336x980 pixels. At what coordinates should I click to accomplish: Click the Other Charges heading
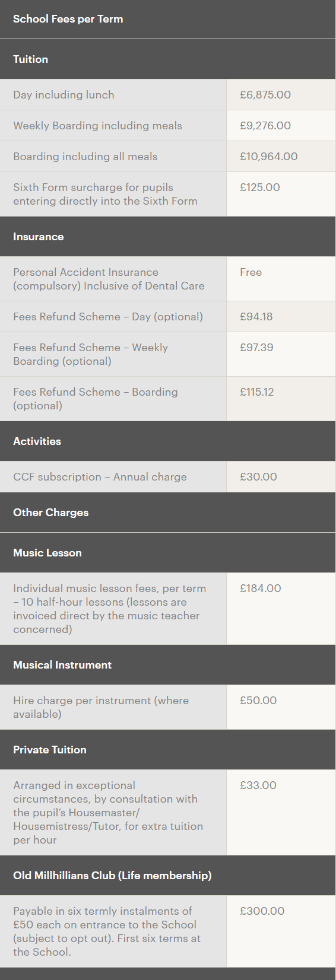(x=51, y=513)
